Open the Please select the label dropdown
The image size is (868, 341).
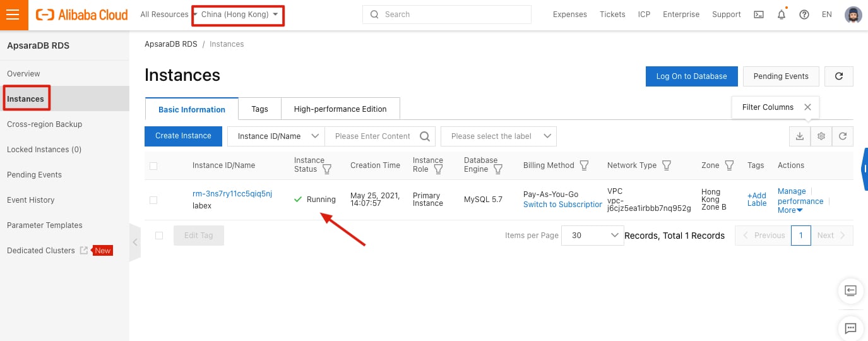pos(498,136)
